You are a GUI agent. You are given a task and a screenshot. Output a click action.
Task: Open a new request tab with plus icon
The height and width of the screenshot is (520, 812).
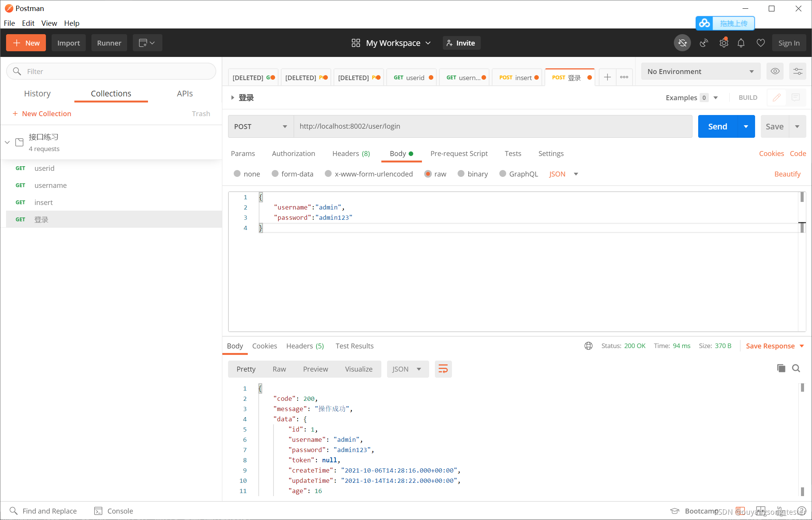pyautogui.click(x=607, y=77)
